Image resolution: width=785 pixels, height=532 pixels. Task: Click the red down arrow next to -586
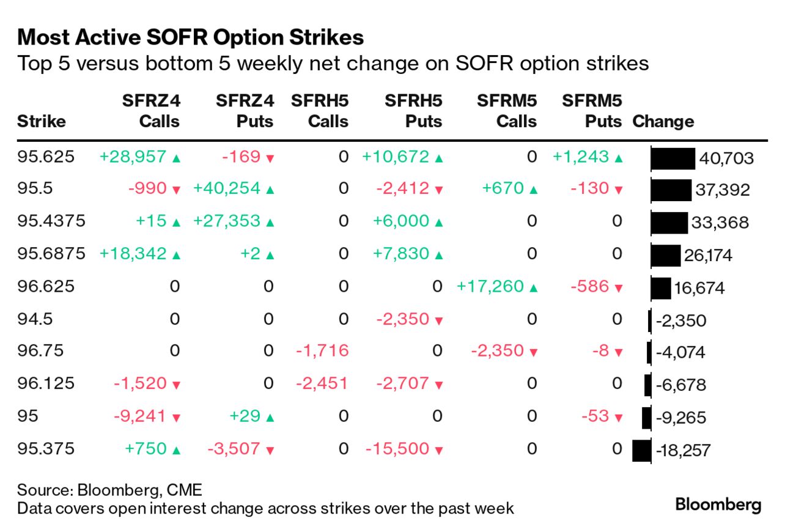[x=619, y=287]
